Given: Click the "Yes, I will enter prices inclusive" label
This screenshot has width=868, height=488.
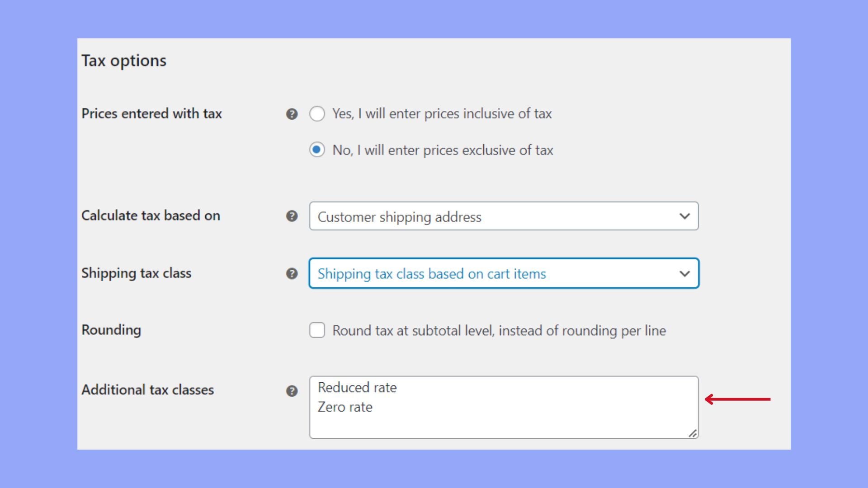Looking at the screenshot, I should [x=442, y=114].
